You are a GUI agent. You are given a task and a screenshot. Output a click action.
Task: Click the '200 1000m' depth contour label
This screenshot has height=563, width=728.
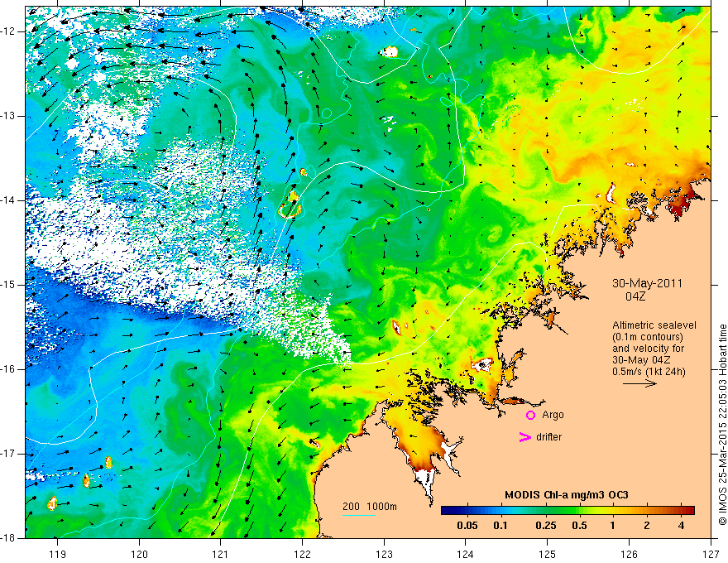pyautogui.click(x=370, y=507)
